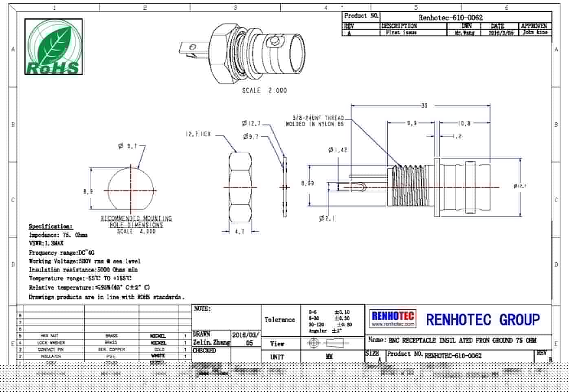
Task: Select the hex nut side-view drawing
Action: [239, 187]
